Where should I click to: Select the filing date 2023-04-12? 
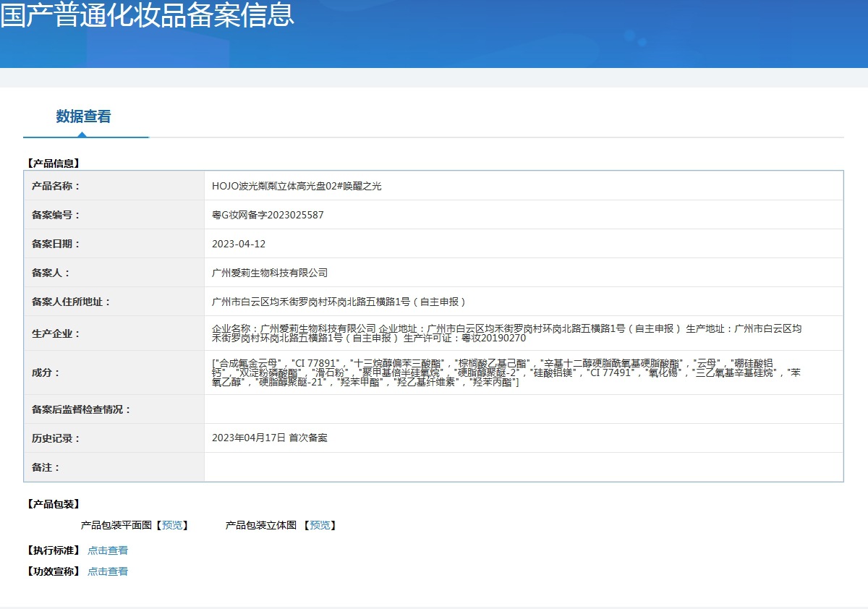point(239,244)
